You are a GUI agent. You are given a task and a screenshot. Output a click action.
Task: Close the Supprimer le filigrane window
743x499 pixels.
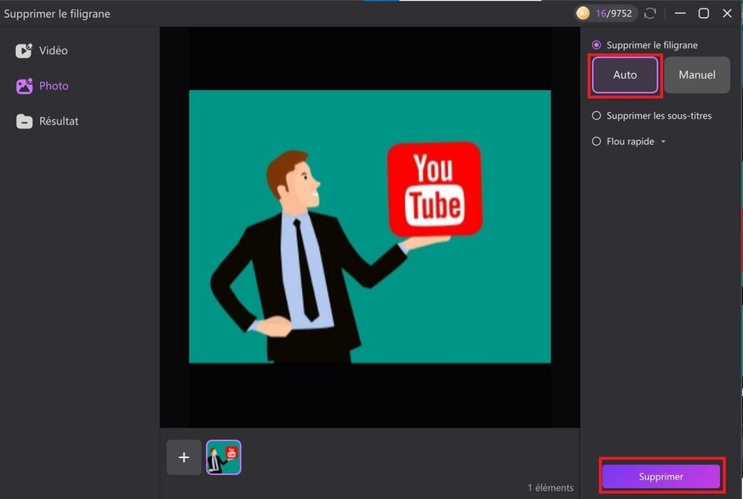click(727, 13)
